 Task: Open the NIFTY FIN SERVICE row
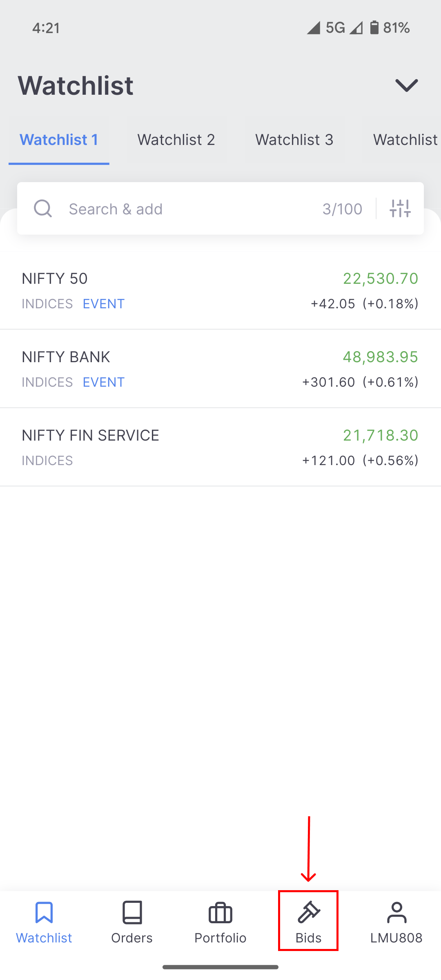220,448
